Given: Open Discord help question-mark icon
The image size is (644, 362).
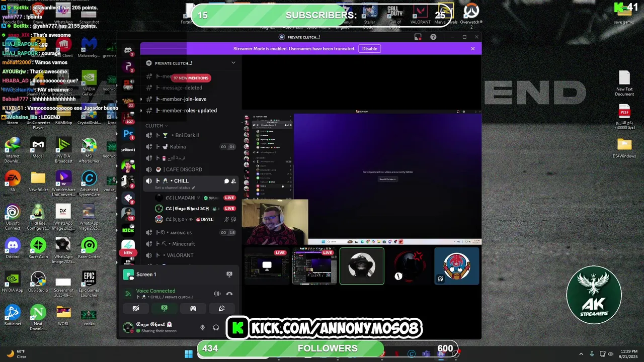Looking at the screenshot, I should pyautogui.click(x=433, y=37).
